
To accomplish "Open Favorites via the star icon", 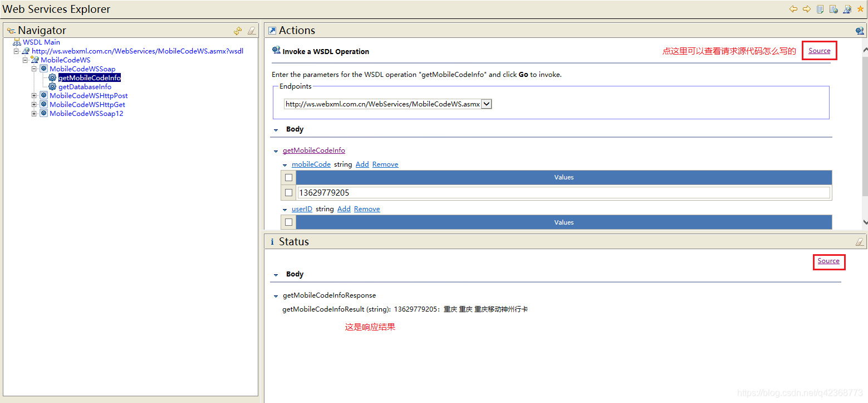I will coord(861,9).
